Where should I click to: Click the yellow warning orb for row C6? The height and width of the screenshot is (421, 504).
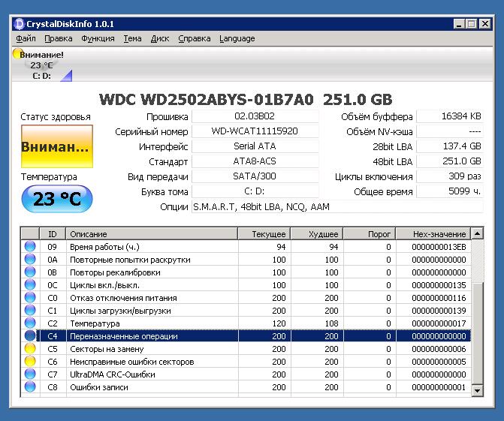coord(30,362)
